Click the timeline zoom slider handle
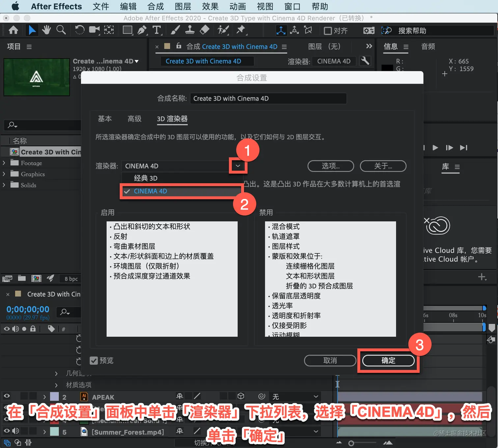Viewport: 498px width, 448px height. click(351, 443)
